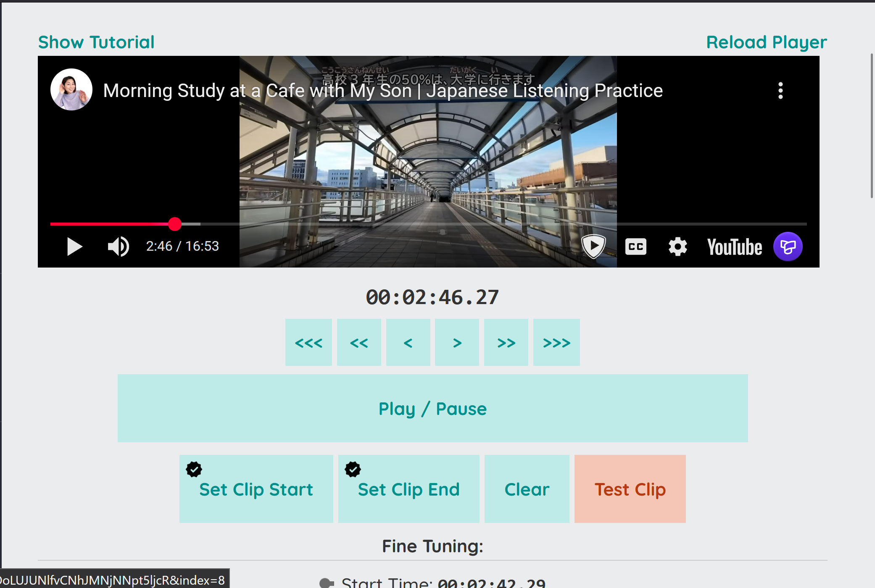Step back with the double left arrow button
The width and height of the screenshot is (875, 588).
(359, 343)
